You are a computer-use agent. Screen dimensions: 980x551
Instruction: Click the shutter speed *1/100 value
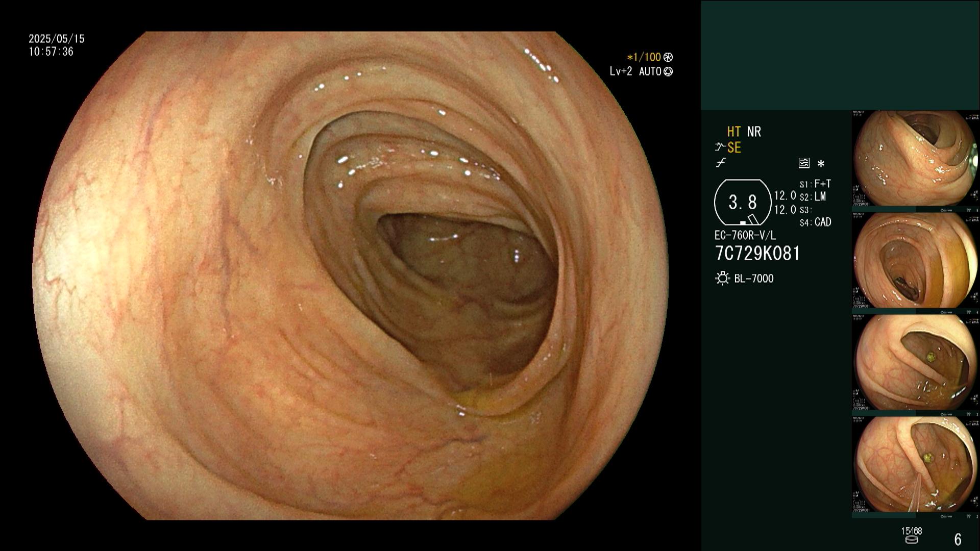[x=644, y=58]
